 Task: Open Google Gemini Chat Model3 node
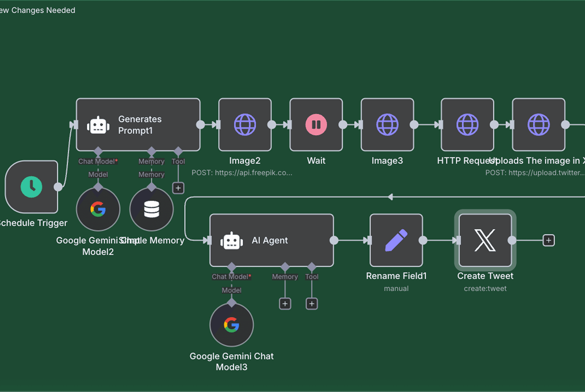click(x=232, y=325)
